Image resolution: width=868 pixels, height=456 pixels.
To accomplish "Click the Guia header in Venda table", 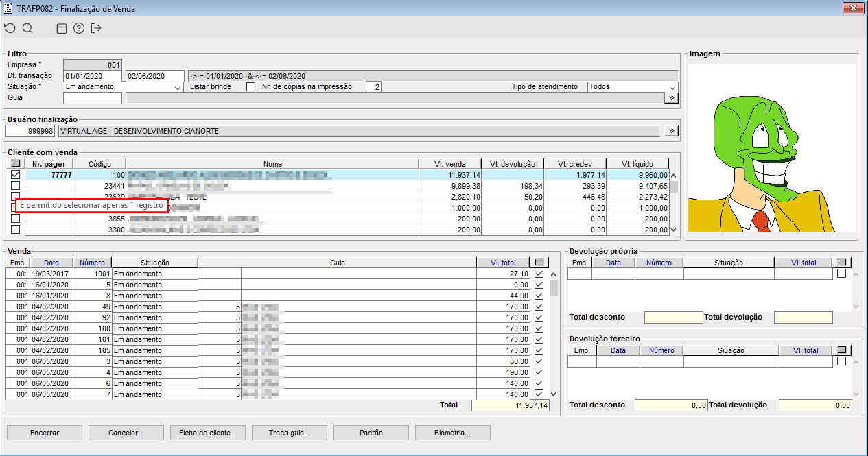I will pyautogui.click(x=337, y=263).
